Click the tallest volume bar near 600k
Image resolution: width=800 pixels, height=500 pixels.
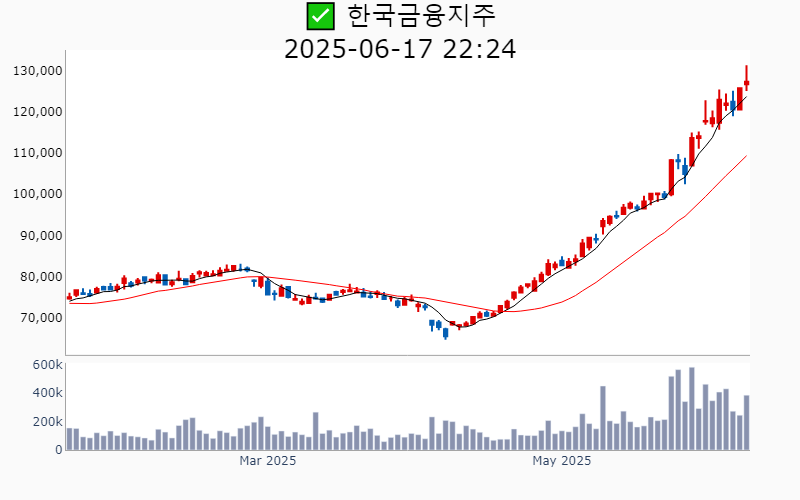point(692,409)
